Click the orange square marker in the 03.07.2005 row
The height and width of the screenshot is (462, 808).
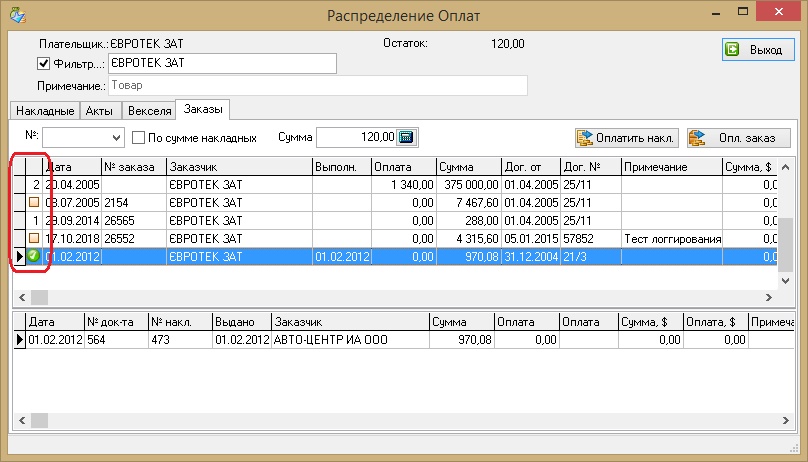[x=33, y=203]
